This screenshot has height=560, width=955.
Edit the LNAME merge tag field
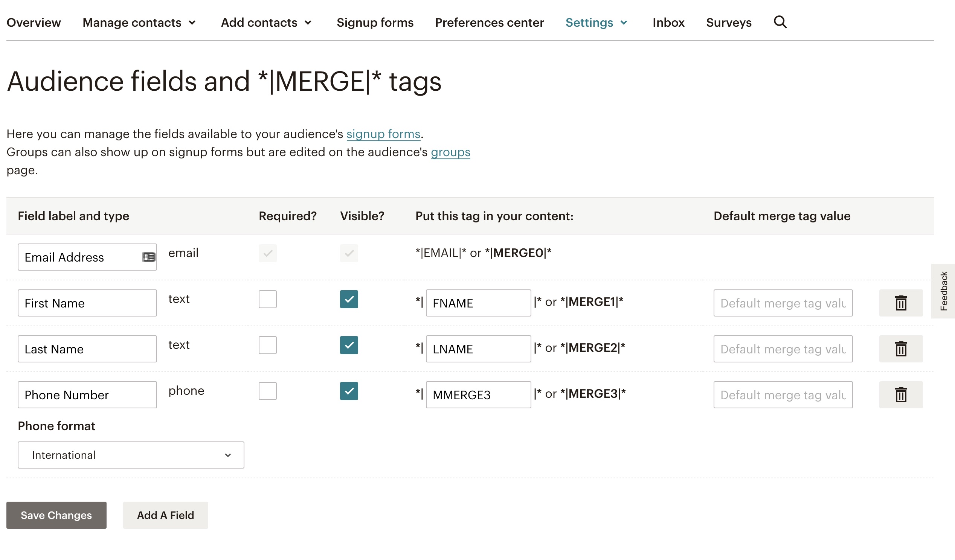tap(478, 349)
